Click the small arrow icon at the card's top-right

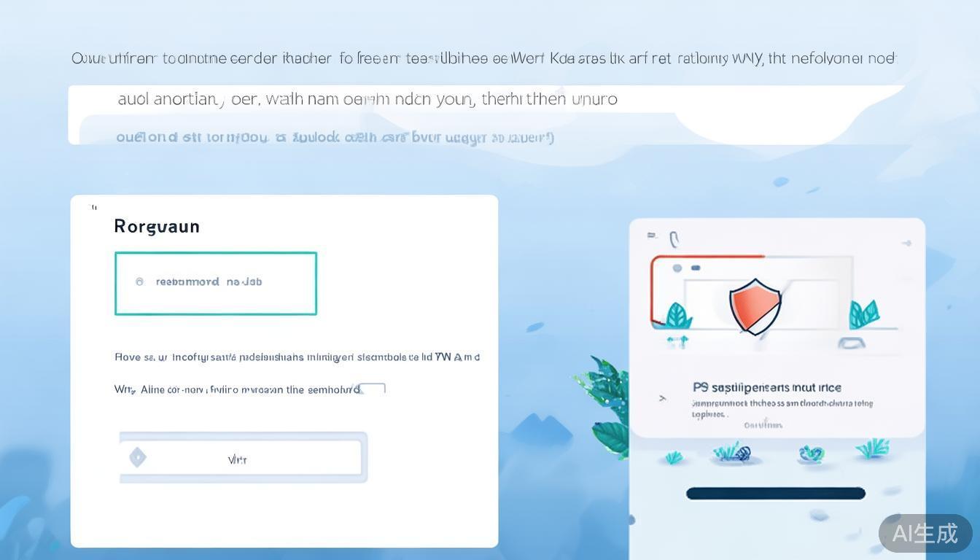coord(906,243)
